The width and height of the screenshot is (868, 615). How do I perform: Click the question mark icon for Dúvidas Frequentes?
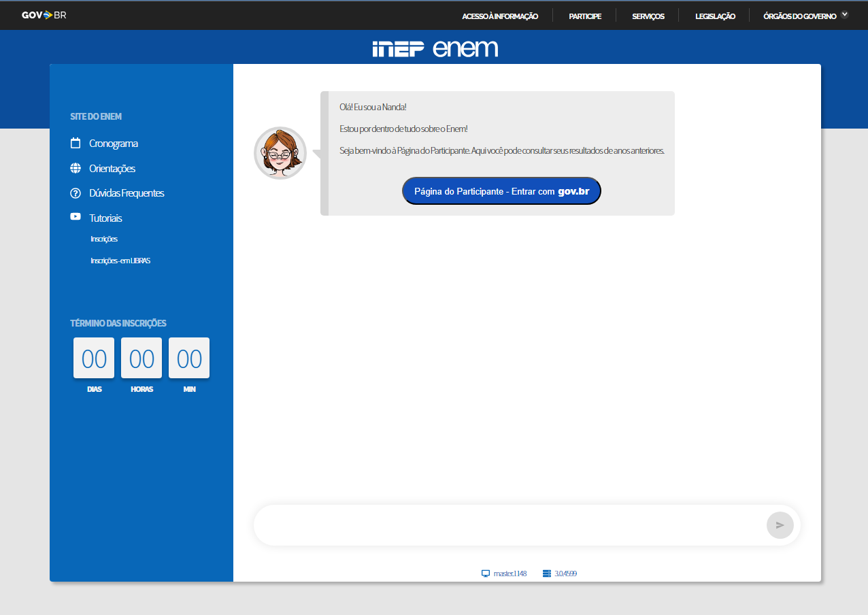[76, 193]
